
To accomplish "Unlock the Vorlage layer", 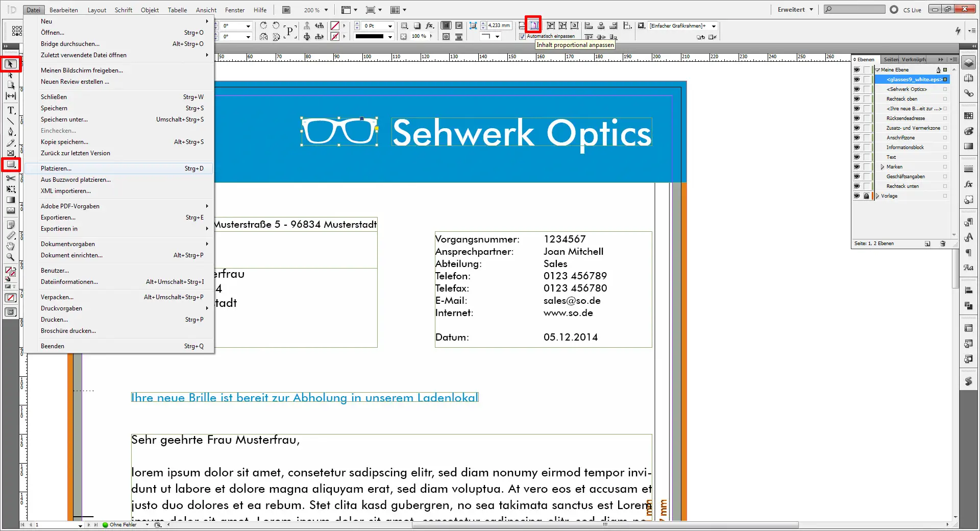I will click(x=866, y=196).
